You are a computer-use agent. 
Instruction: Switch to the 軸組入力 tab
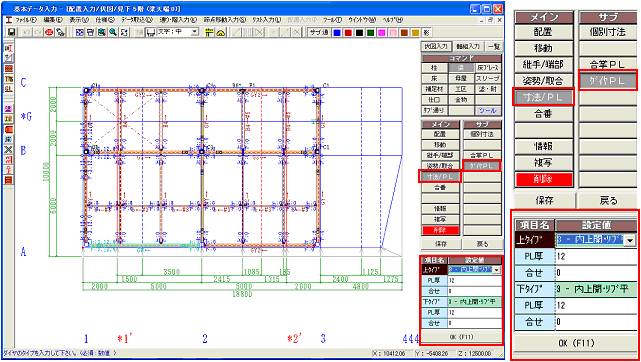[468, 46]
